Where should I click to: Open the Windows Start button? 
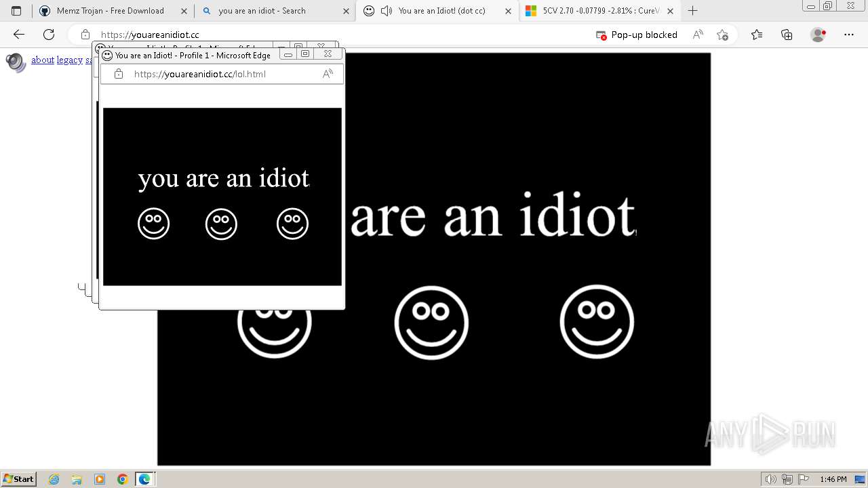pyautogui.click(x=19, y=479)
